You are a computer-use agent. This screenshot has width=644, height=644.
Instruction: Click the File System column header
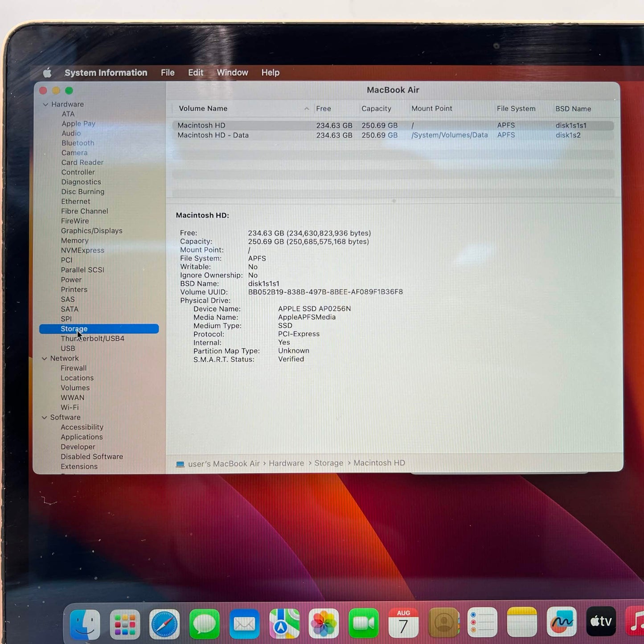tap(516, 109)
